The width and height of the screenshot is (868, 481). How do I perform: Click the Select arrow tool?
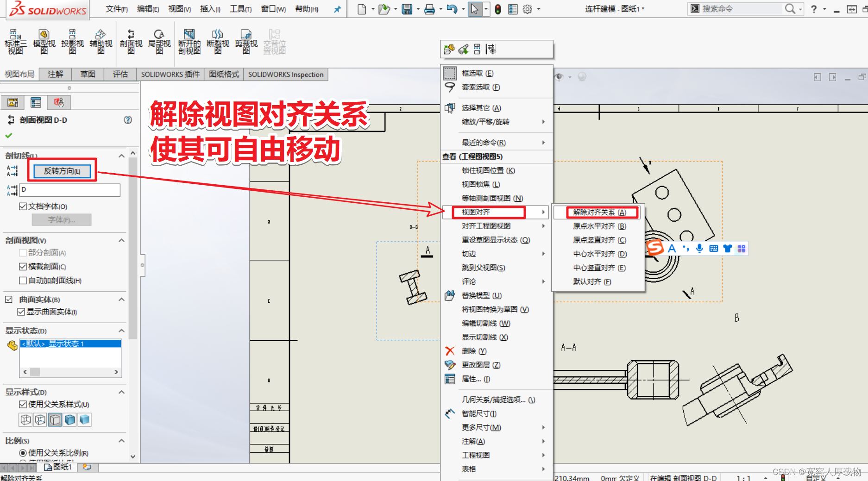(x=474, y=9)
